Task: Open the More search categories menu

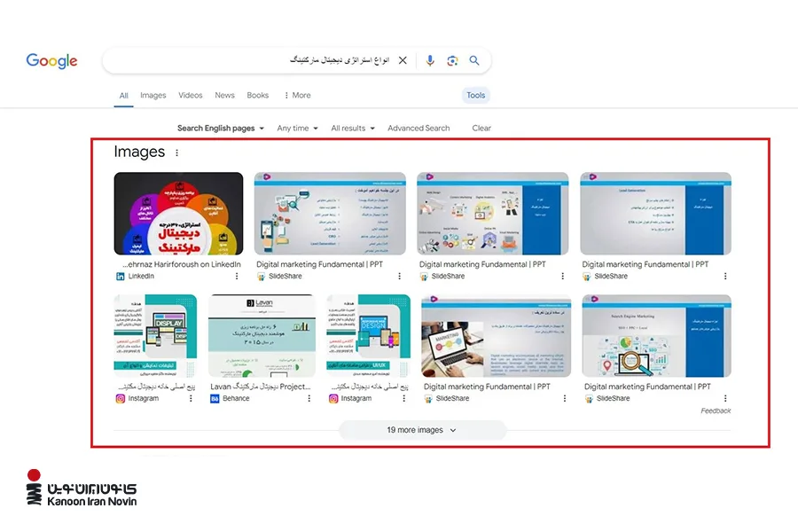Action: 297,95
